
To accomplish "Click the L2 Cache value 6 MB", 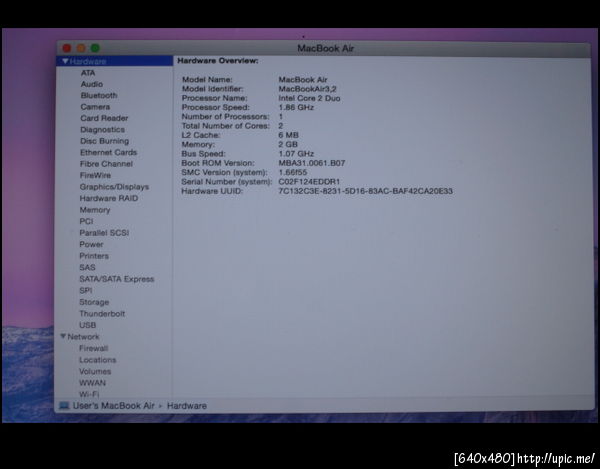I will (x=289, y=135).
